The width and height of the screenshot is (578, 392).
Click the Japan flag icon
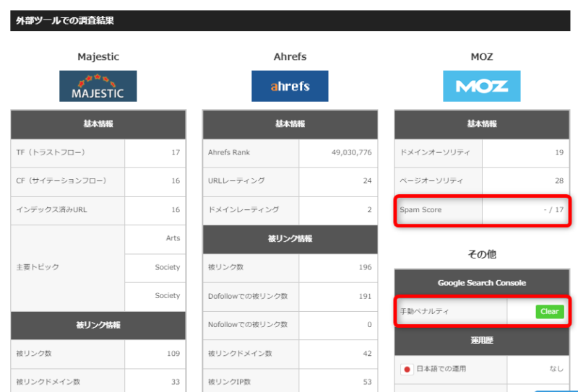(407, 369)
